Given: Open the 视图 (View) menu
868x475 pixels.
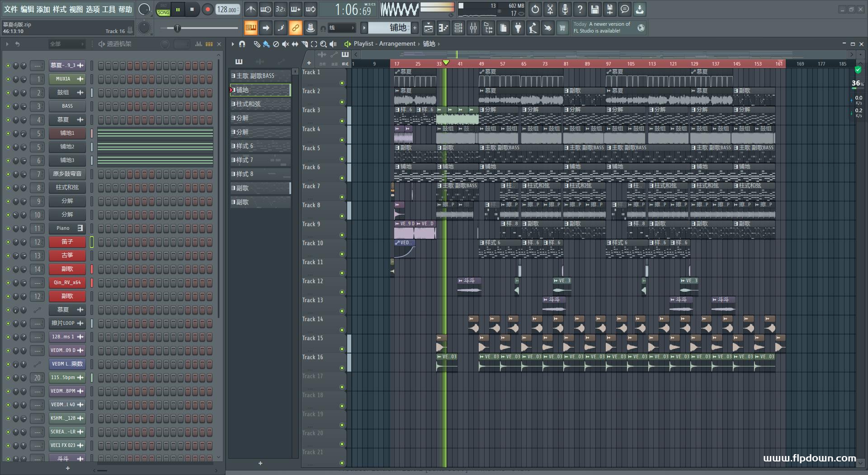Looking at the screenshot, I should tap(76, 9).
